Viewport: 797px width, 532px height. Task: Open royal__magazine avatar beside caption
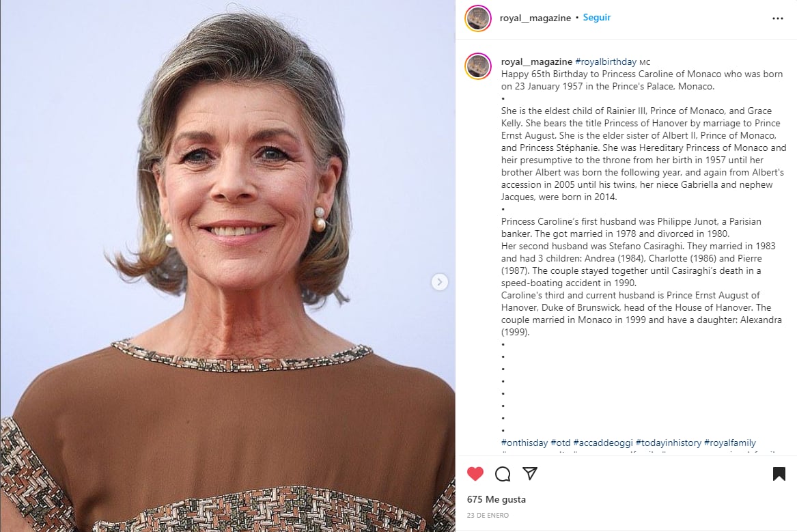tap(478, 66)
